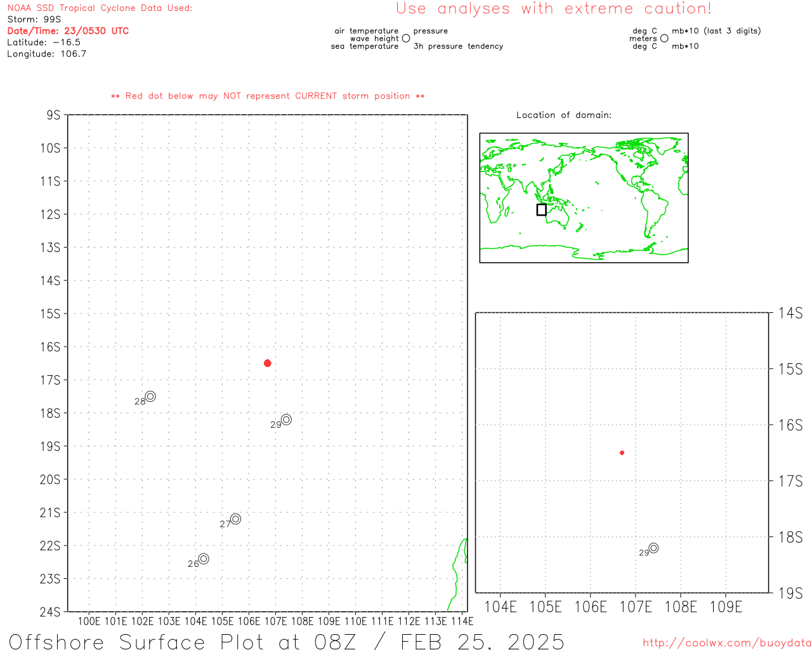Screen dimensions: 812x650
Task: Click the 'sea temperature' legend label
Action: tap(365, 46)
